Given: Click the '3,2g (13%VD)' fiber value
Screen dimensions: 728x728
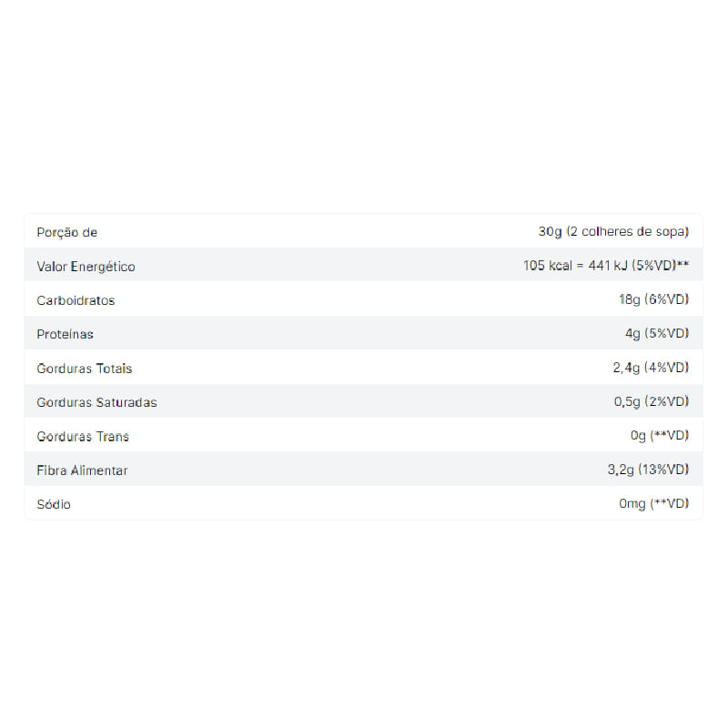Looking at the screenshot, I should click(x=648, y=470).
